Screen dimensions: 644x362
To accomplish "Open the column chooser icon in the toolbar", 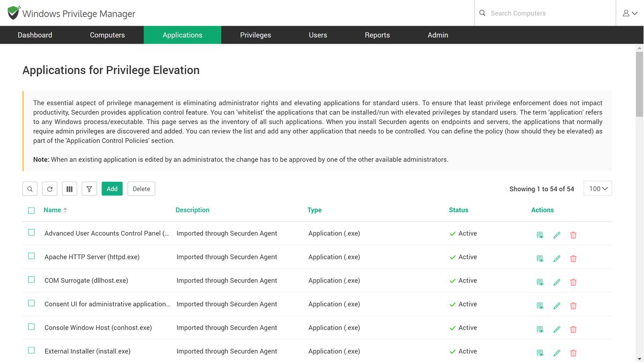I will click(x=69, y=189).
